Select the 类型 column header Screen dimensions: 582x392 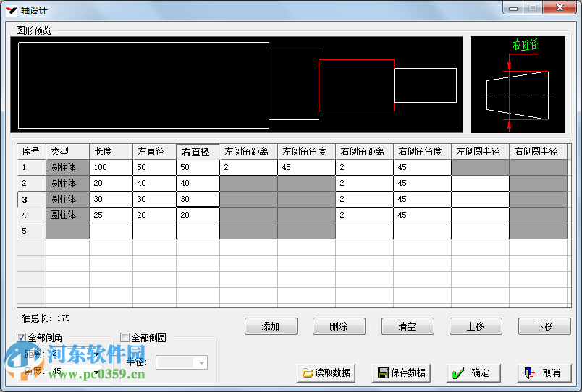point(67,152)
